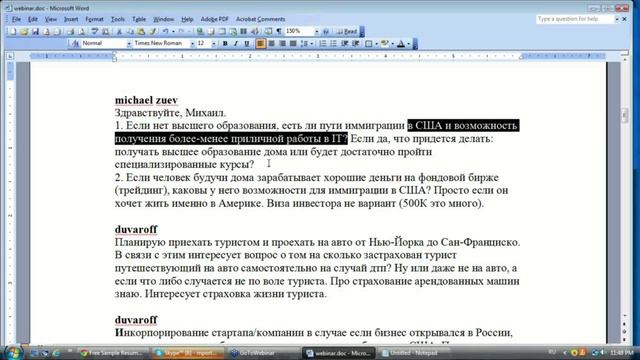Toggle Underline formatting
The image size is (640, 360).
coord(247,43)
